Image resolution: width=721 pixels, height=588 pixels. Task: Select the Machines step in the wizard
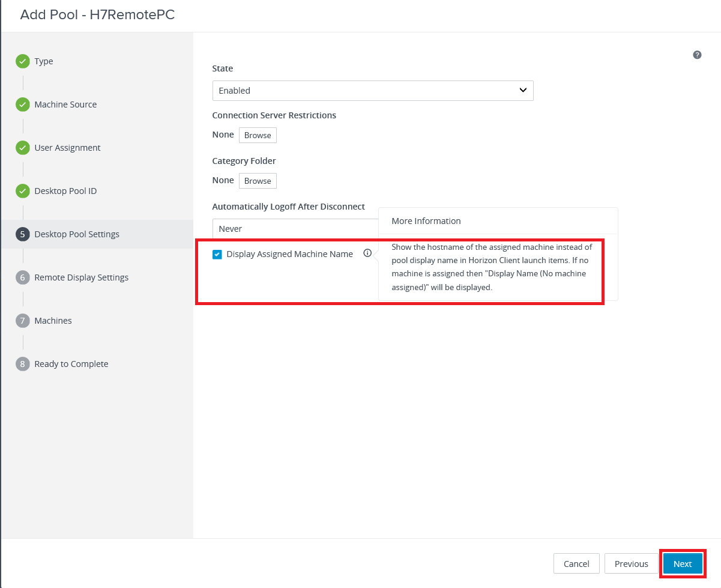pos(53,321)
